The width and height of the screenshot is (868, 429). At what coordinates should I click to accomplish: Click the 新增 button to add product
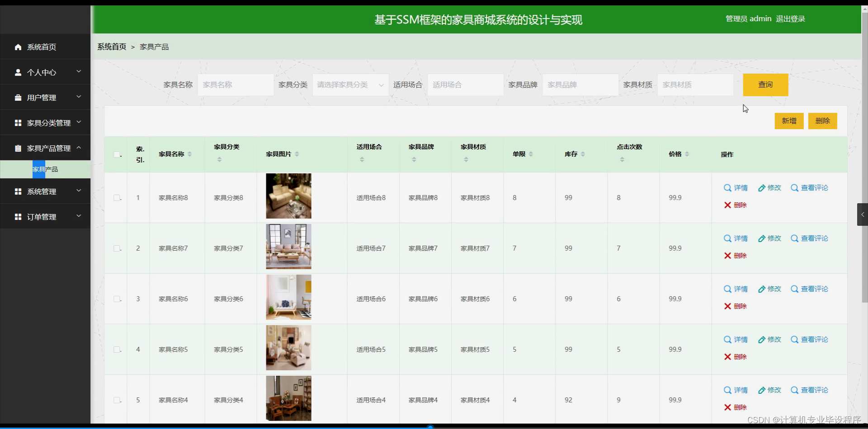[789, 121]
